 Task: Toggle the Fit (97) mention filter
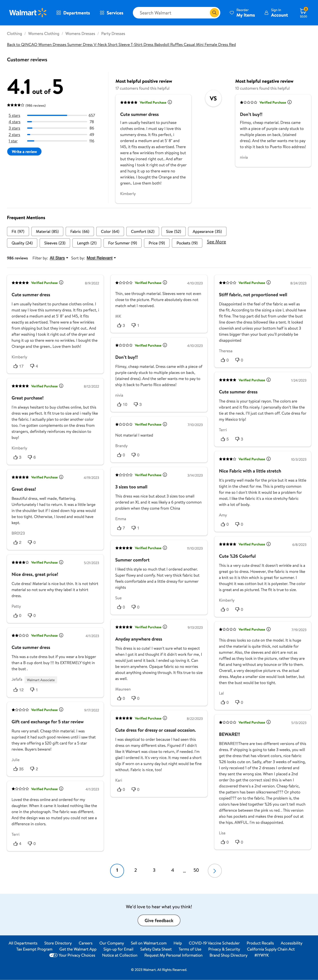tap(18, 231)
